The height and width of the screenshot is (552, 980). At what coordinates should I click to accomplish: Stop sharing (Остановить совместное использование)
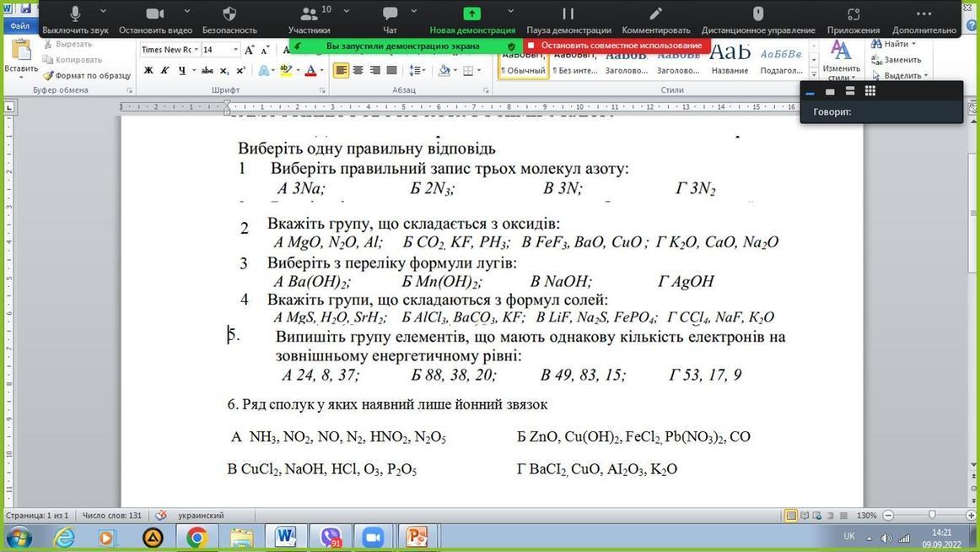click(x=615, y=46)
